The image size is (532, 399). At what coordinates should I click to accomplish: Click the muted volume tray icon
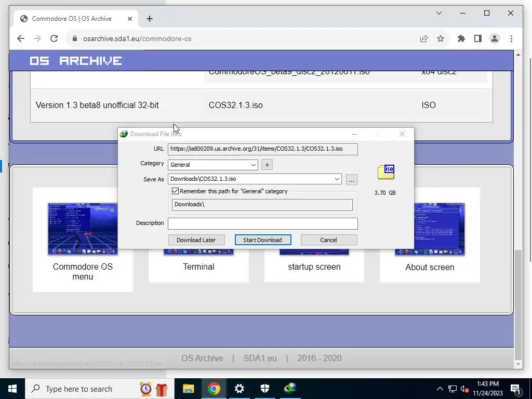click(464, 389)
